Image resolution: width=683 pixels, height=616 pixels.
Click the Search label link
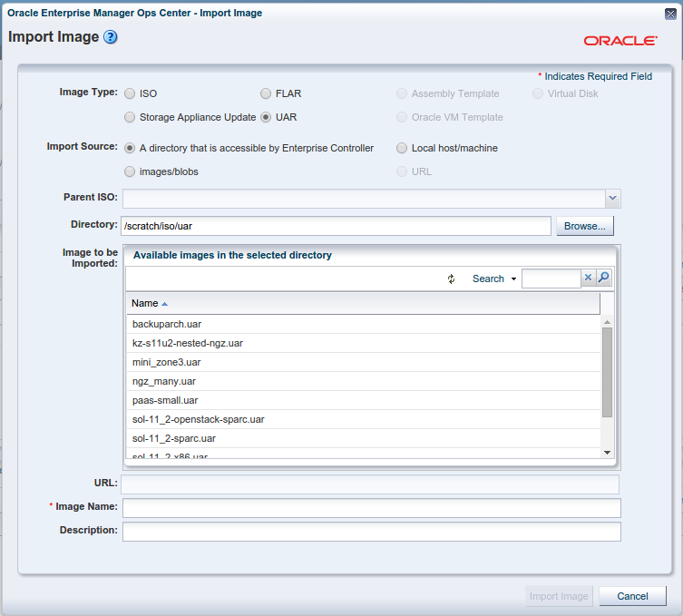(x=488, y=279)
